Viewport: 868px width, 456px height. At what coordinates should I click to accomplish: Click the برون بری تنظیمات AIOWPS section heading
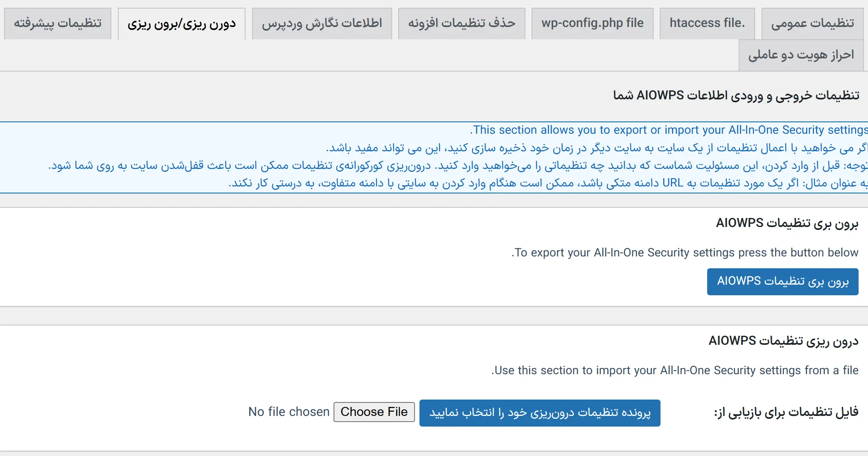click(x=787, y=223)
